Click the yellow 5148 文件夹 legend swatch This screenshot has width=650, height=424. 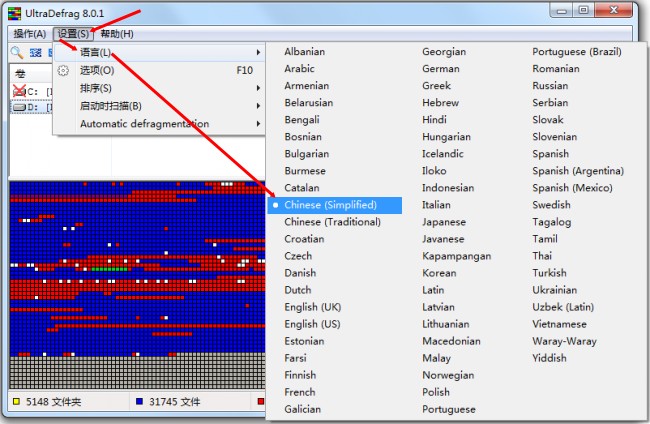point(16,402)
